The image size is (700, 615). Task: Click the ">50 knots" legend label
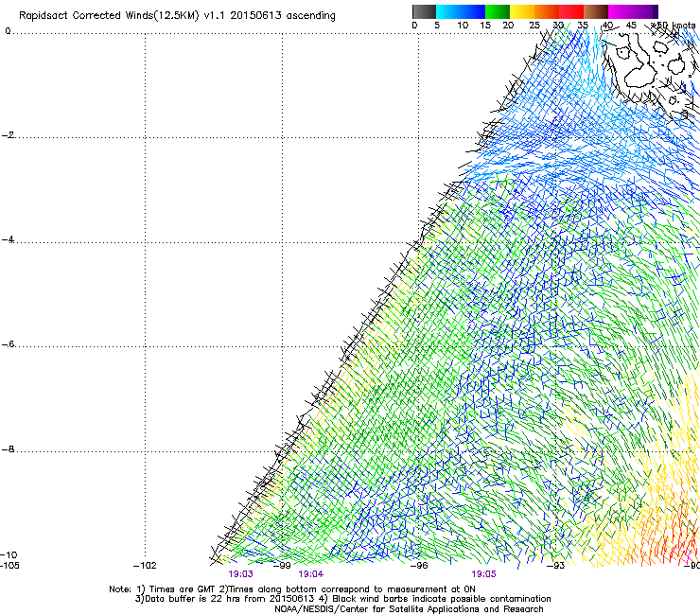click(x=674, y=26)
